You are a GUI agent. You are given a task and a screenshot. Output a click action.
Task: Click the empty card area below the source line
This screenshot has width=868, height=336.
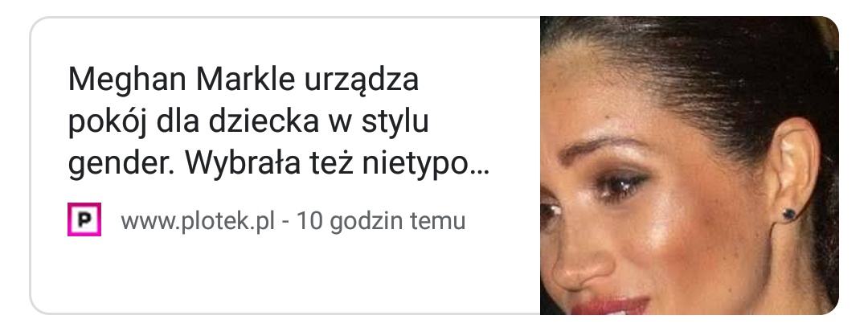coord(285,276)
